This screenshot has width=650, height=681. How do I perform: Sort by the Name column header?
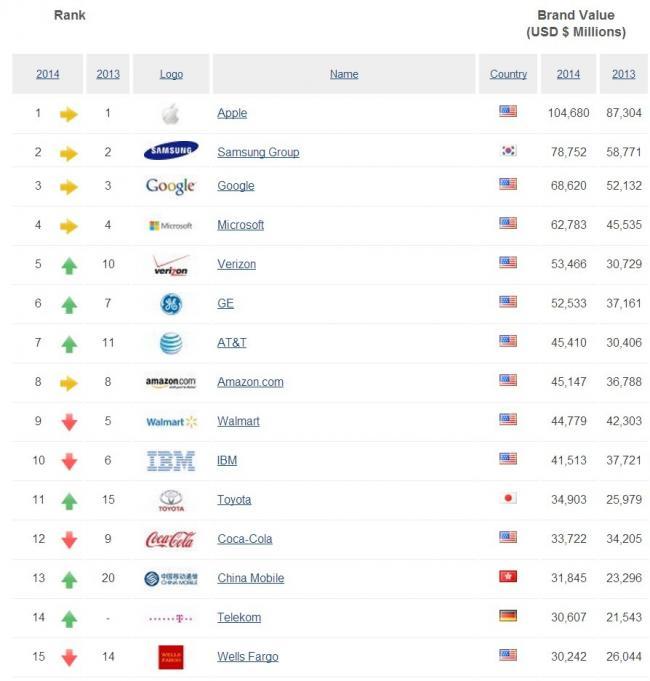click(x=344, y=74)
